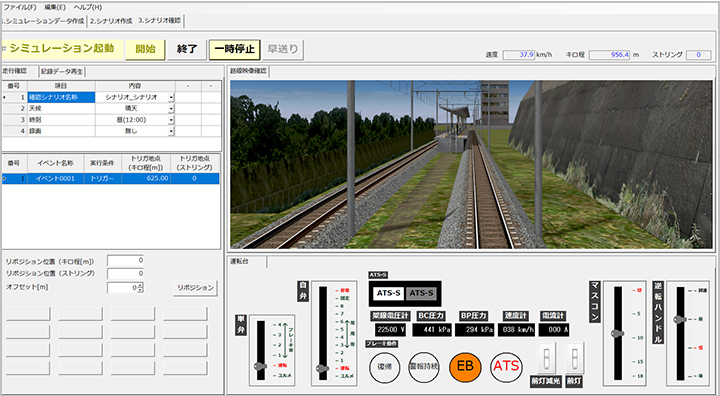This screenshot has width=720, height=396.
Task: Toggle the 前灯 headlight switch
Action: point(574,358)
